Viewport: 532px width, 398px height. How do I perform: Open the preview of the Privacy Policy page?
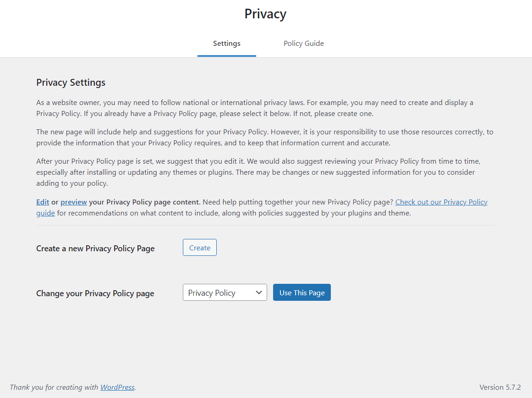[x=73, y=202]
